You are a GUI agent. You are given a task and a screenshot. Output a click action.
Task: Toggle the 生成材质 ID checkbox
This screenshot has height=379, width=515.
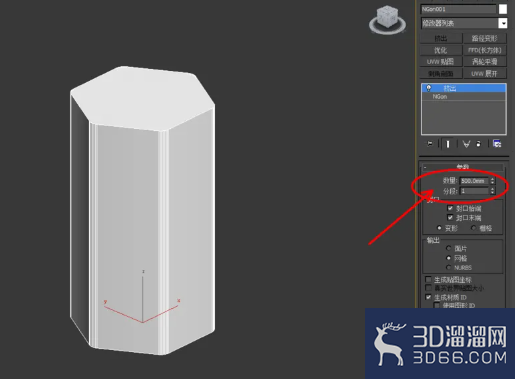[428, 297]
